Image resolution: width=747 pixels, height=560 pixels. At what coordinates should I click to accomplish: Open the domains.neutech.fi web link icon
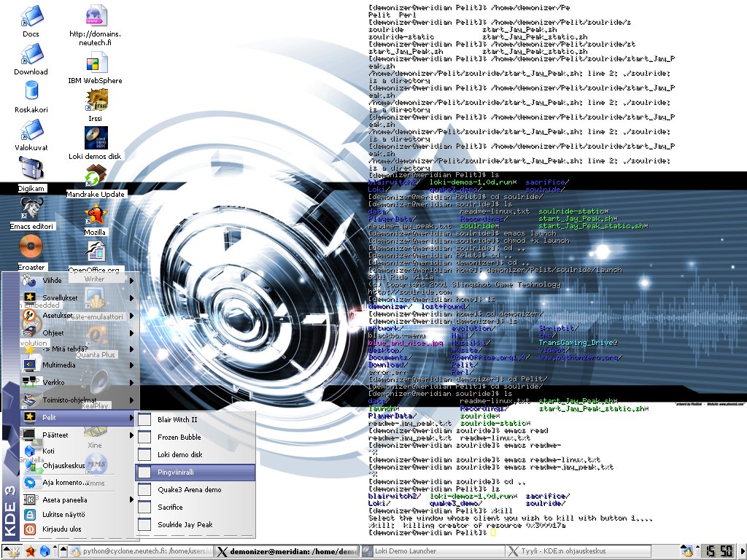coord(96,16)
